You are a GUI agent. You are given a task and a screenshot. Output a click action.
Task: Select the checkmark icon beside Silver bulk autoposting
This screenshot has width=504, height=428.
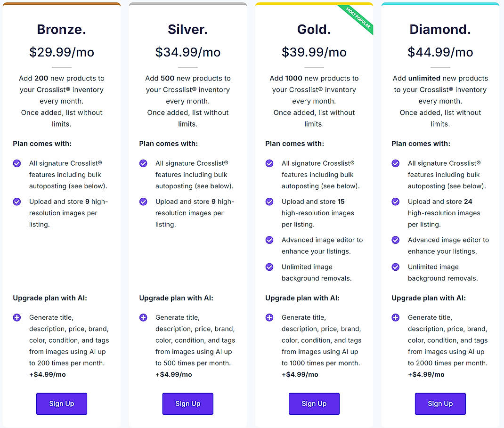(x=143, y=163)
